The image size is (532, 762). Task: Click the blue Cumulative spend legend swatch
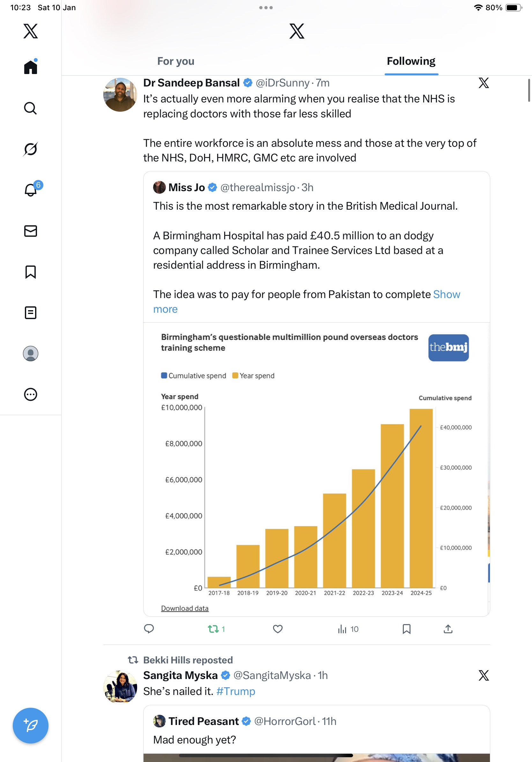point(164,375)
